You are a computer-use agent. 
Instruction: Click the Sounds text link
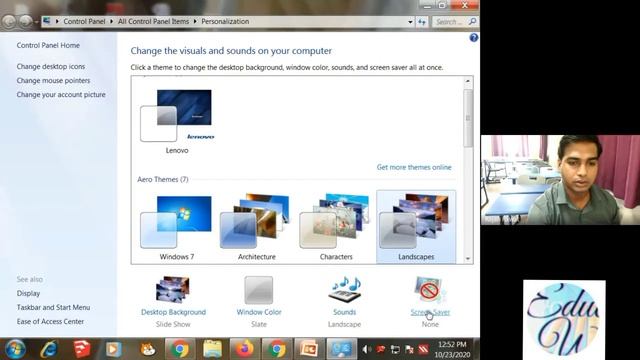click(344, 312)
